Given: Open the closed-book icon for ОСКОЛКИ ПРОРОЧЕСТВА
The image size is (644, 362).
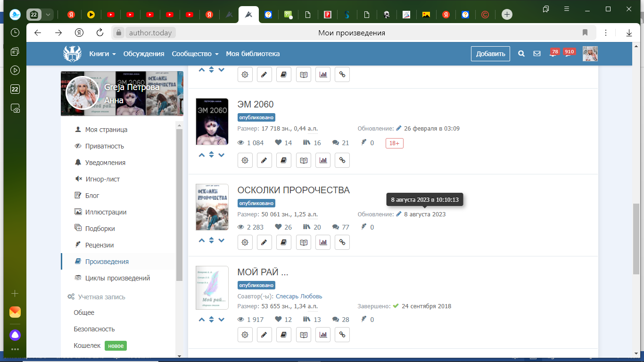Looking at the screenshot, I should [284, 242].
